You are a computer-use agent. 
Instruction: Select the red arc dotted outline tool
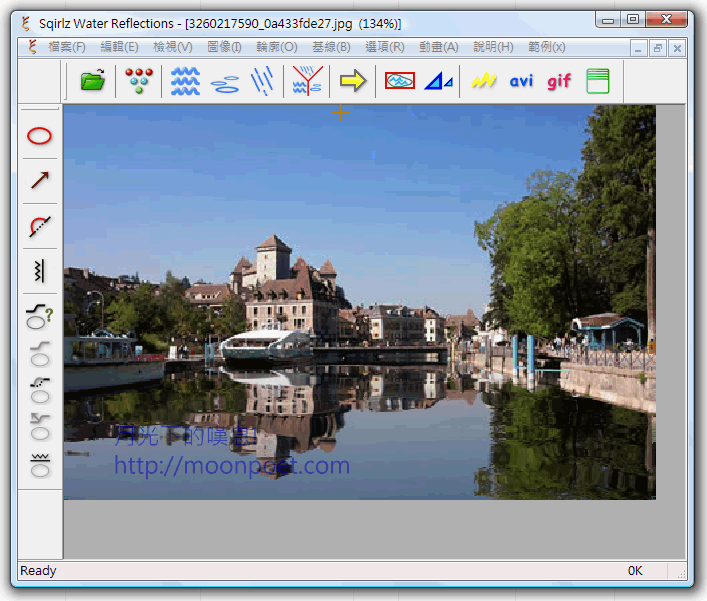pyautogui.click(x=39, y=226)
